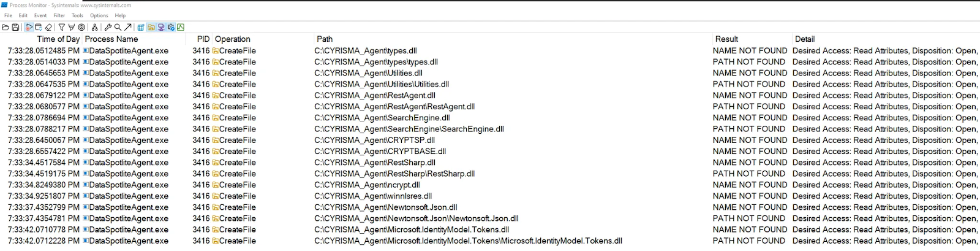This screenshot has width=980, height=251.
Task: Click PID 3416 at 7:33:28.6557422
Action: point(201,151)
